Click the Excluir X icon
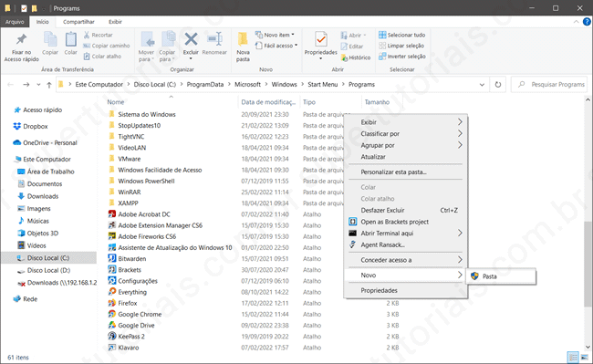The width and height of the screenshot is (593, 364). click(191, 39)
